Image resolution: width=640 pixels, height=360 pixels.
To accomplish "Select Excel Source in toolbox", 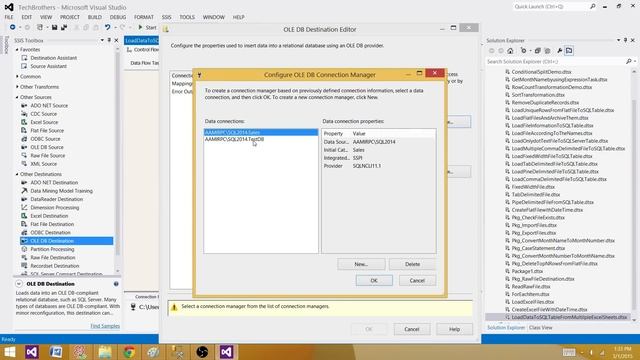I will 44,122.
